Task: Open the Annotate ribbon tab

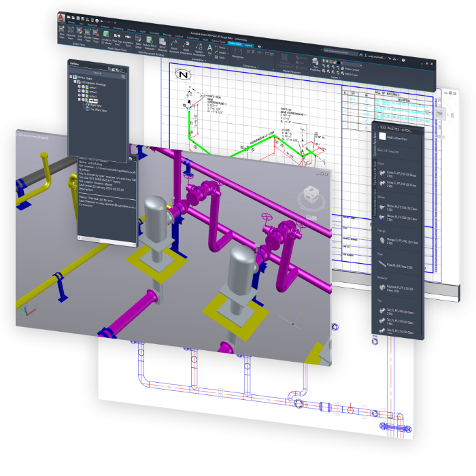Action: 154,33
